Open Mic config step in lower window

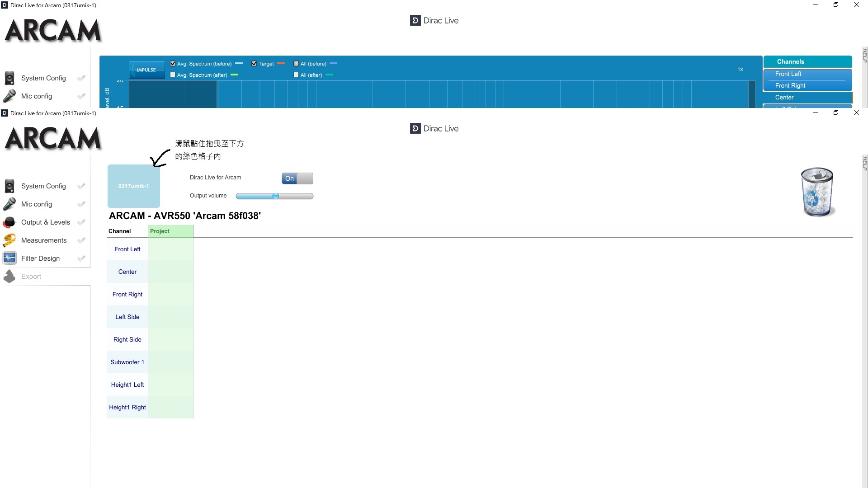pyautogui.click(x=45, y=204)
